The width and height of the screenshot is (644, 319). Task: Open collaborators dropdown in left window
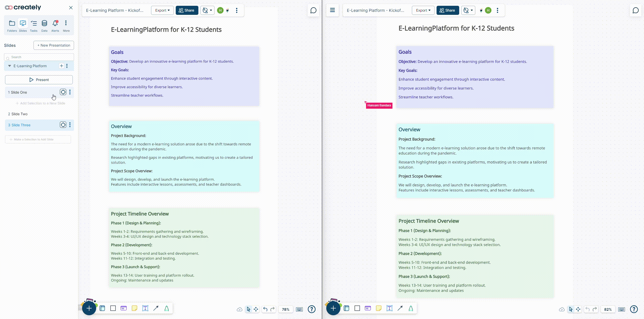(x=207, y=10)
